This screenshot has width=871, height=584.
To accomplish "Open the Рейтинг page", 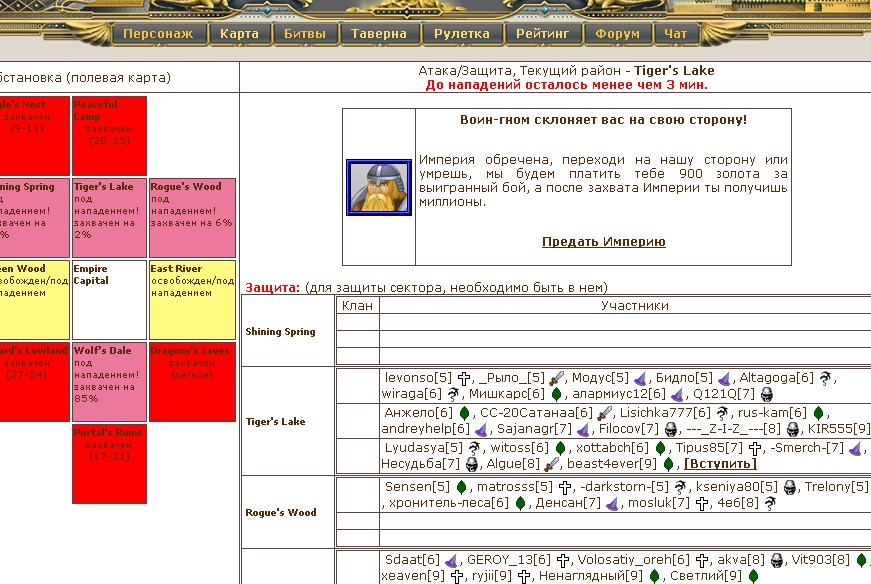I will [x=543, y=33].
